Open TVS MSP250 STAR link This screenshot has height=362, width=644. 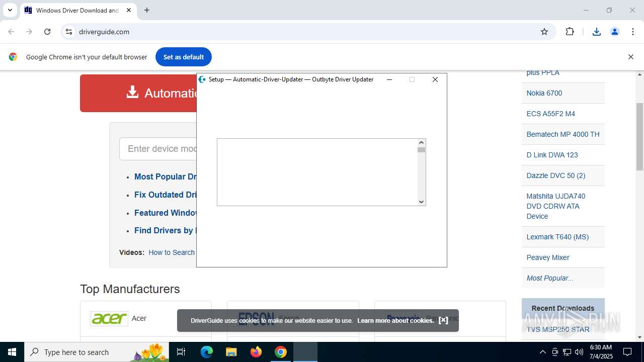[558, 329]
